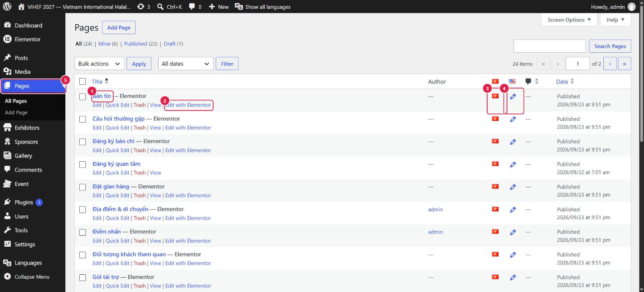Click the admin avatar next to Howdy
This screenshot has width=644, height=292.
coord(631,7)
